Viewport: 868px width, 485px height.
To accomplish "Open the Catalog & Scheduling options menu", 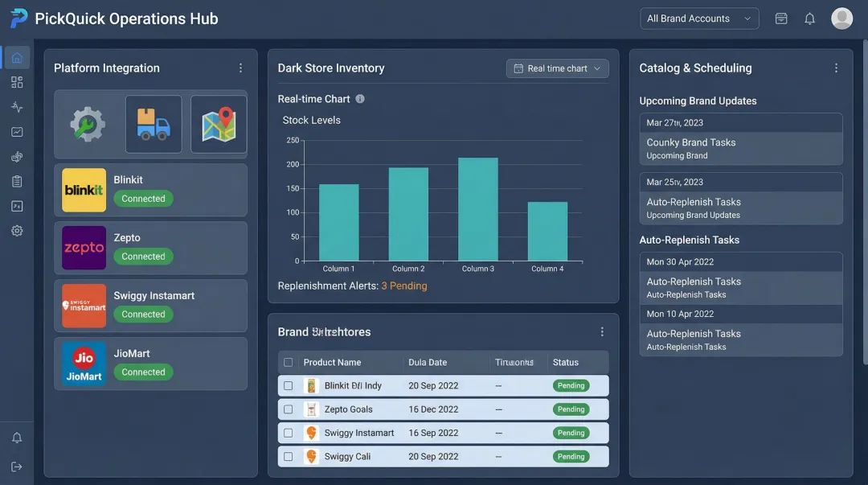I will [x=836, y=68].
